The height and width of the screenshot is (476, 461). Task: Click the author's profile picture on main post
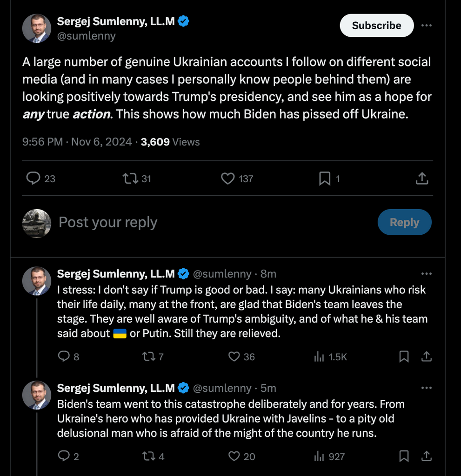37,28
